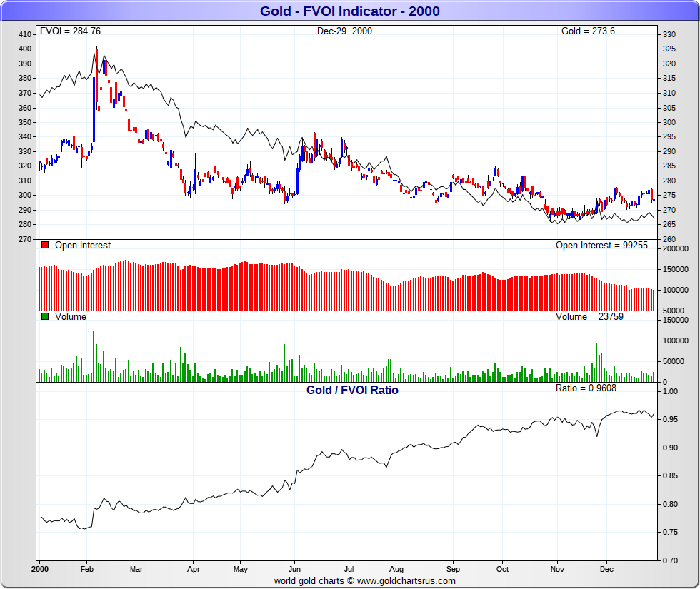This screenshot has width=700, height=589.
Task: Select the '300' tick on the right gold axis
Action: click(x=669, y=122)
